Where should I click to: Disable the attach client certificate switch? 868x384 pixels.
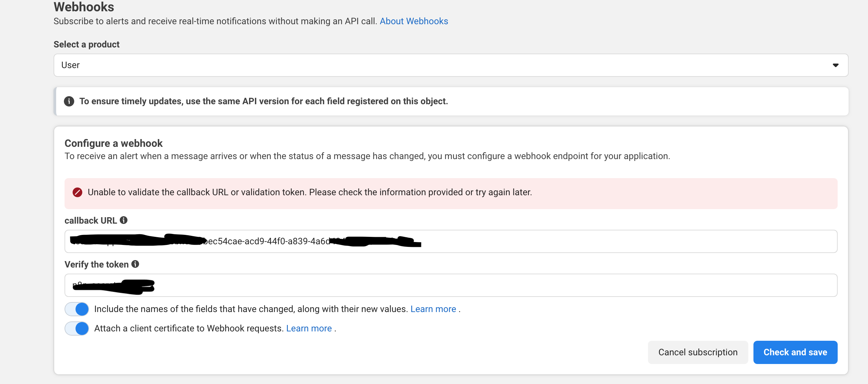point(77,328)
